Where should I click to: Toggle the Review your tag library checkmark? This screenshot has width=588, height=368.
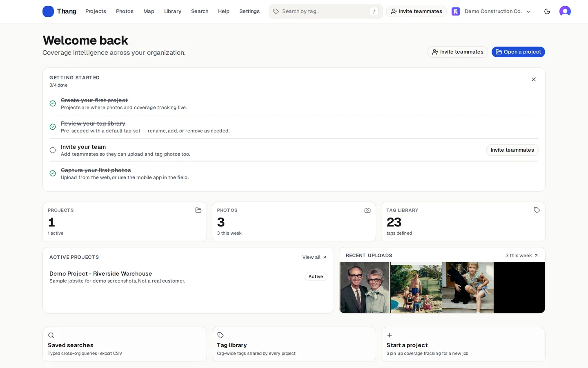pyautogui.click(x=53, y=127)
